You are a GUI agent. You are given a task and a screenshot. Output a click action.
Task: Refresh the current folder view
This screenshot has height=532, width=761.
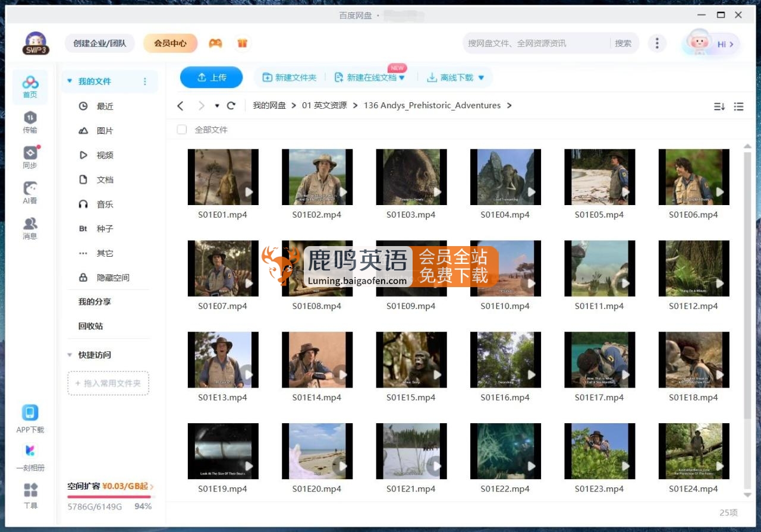(x=231, y=105)
